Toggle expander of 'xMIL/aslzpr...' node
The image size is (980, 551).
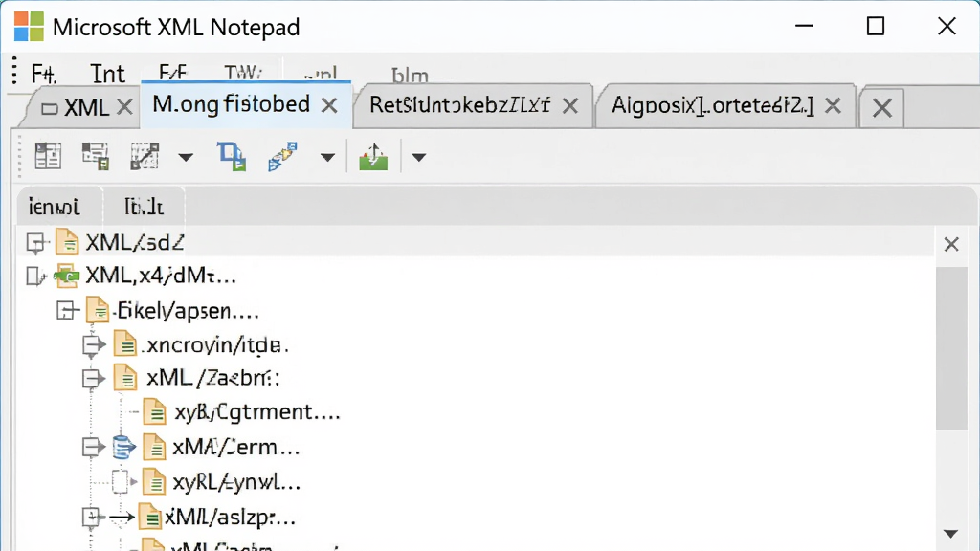point(92,517)
